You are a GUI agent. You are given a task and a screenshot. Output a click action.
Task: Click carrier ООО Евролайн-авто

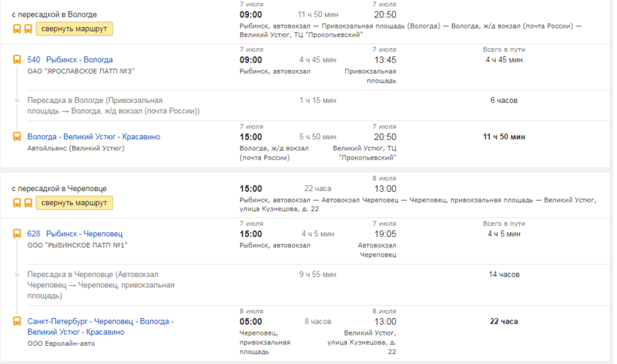[x=61, y=344]
